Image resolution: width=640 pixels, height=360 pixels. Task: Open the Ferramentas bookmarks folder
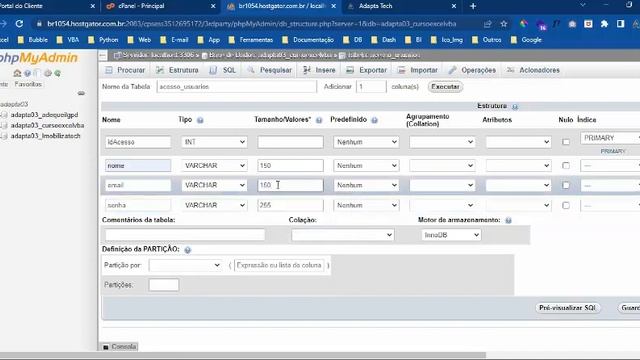pyautogui.click(x=251, y=40)
